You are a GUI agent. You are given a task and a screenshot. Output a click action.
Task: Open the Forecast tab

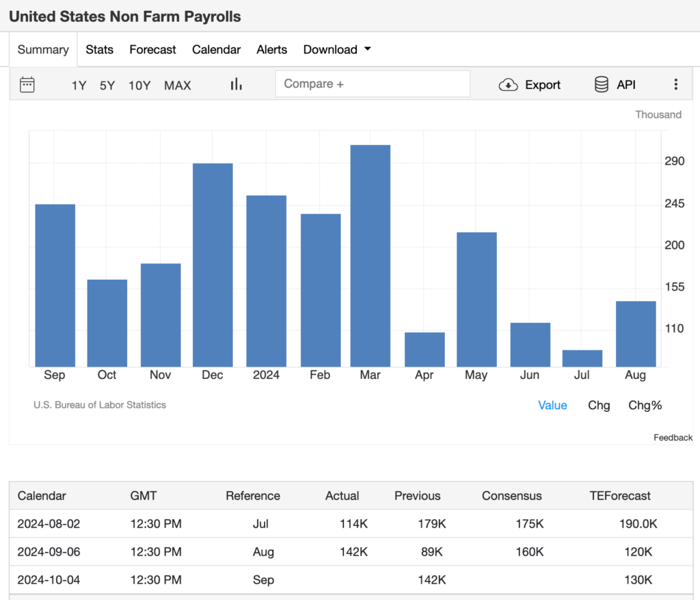152,49
